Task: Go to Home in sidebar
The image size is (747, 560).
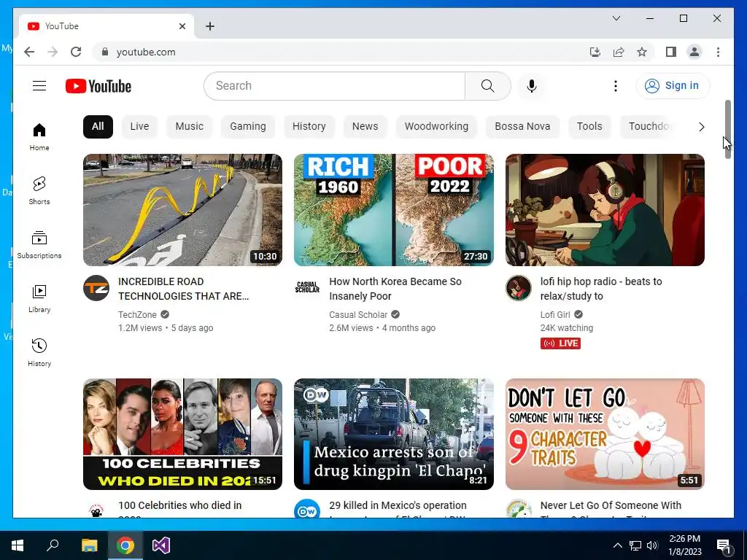Action: pyautogui.click(x=39, y=136)
